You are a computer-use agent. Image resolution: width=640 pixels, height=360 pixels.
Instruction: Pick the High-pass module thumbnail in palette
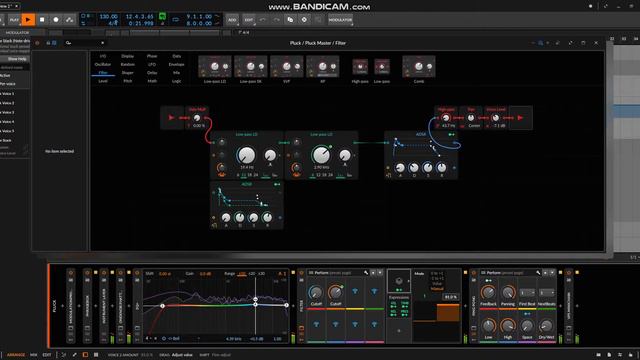tap(360, 67)
